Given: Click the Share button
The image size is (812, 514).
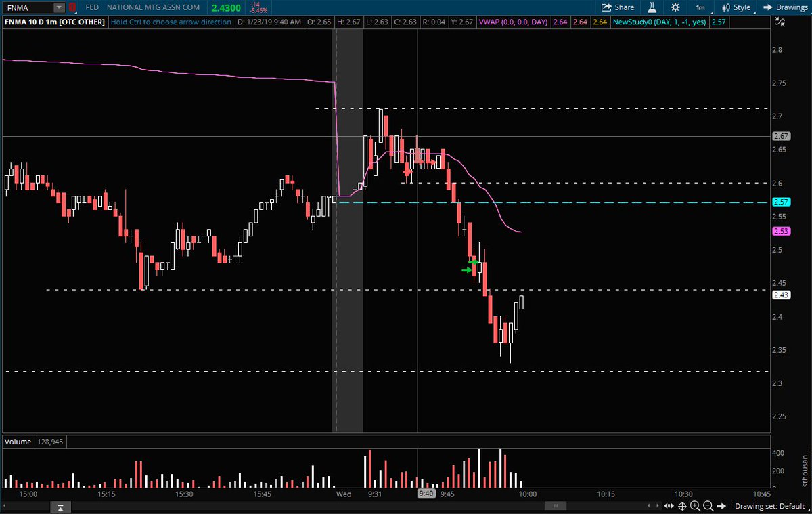Looking at the screenshot, I should (618, 7).
